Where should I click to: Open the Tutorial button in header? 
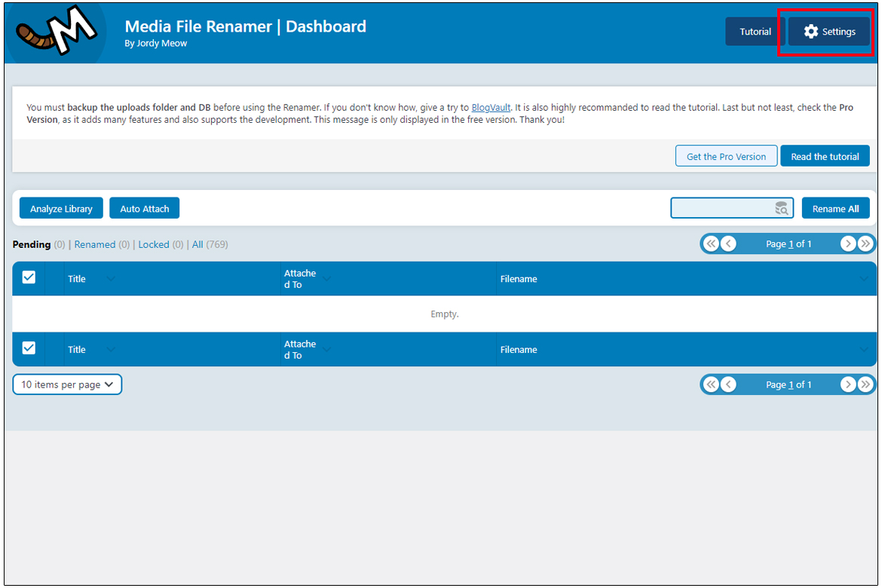(755, 32)
